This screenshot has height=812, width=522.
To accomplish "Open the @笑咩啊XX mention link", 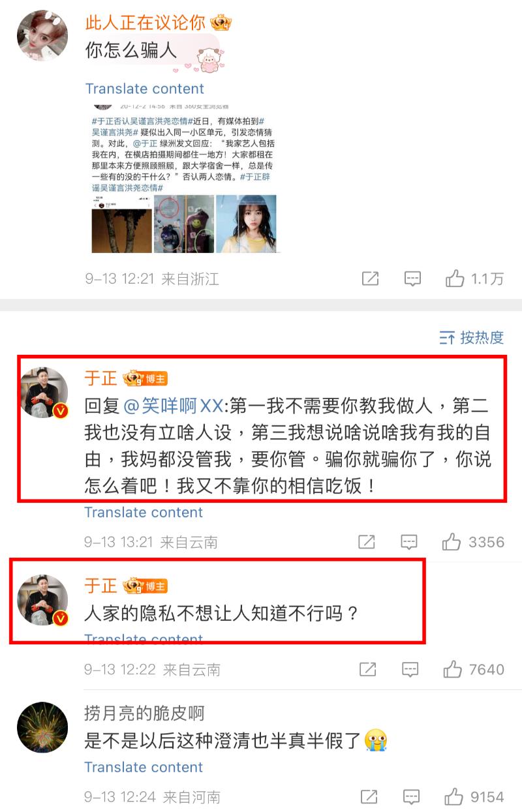I will click(174, 406).
